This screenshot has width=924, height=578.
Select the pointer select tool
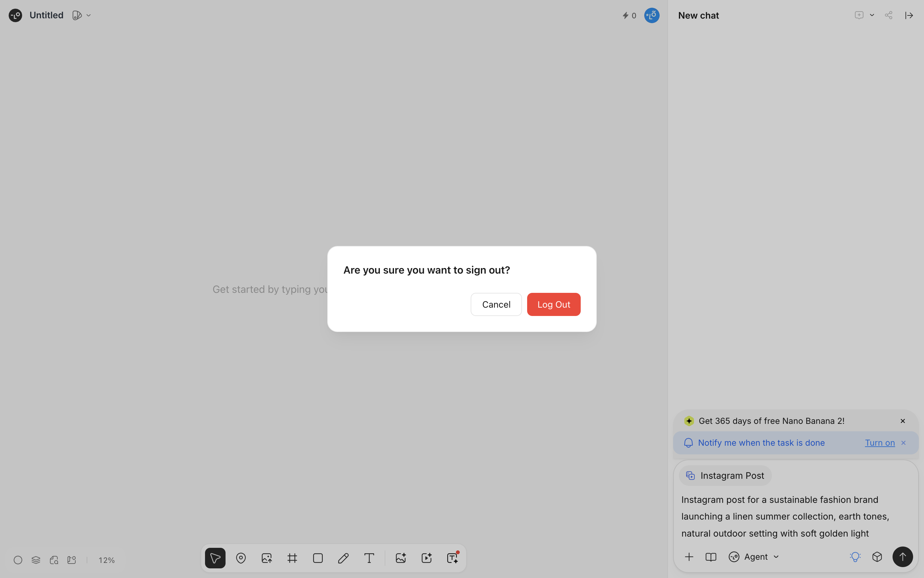215,558
